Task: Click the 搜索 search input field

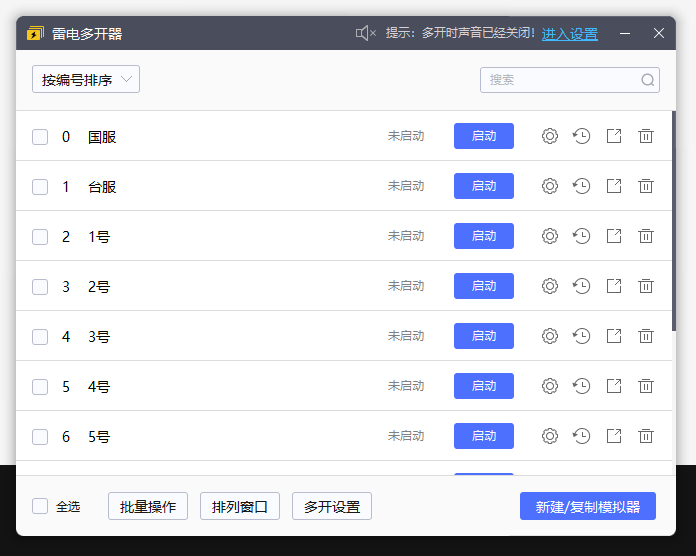Action: point(560,80)
